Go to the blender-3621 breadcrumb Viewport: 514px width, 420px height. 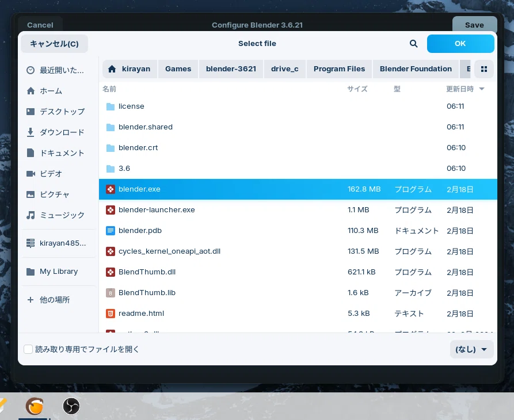point(231,69)
